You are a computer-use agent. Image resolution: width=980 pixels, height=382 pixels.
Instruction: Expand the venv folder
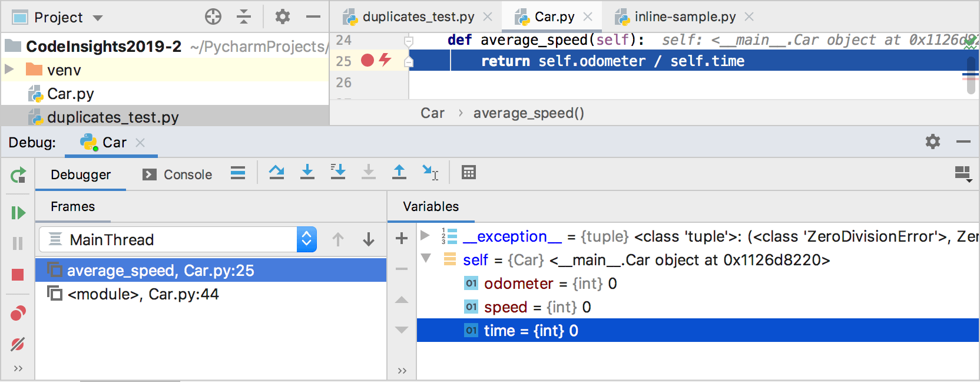click(x=9, y=70)
